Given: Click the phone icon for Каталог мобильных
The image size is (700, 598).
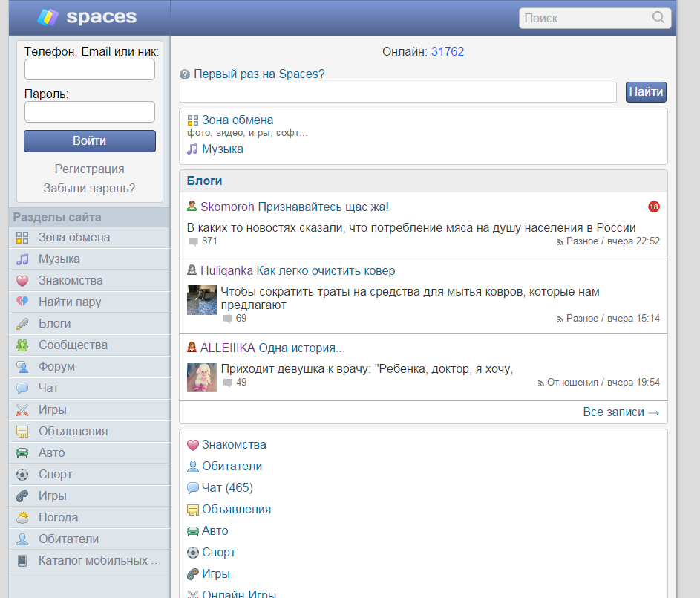Looking at the screenshot, I should pos(22,560).
